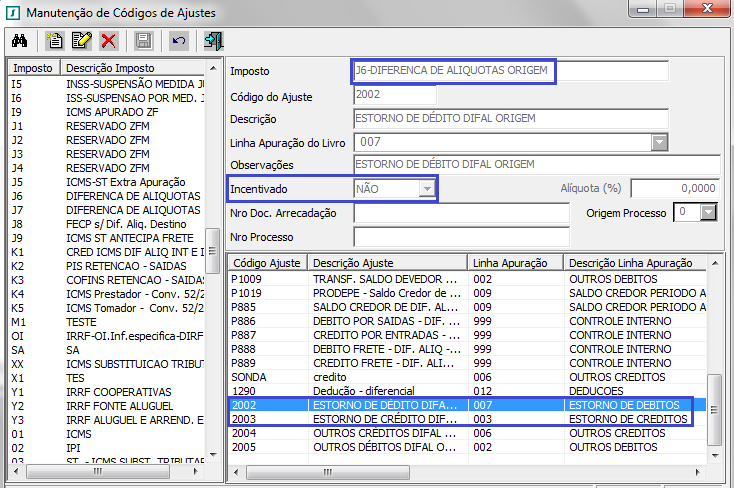Click the undo arrow icon
Image resolution: width=734 pixels, height=488 pixels.
point(178,41)
